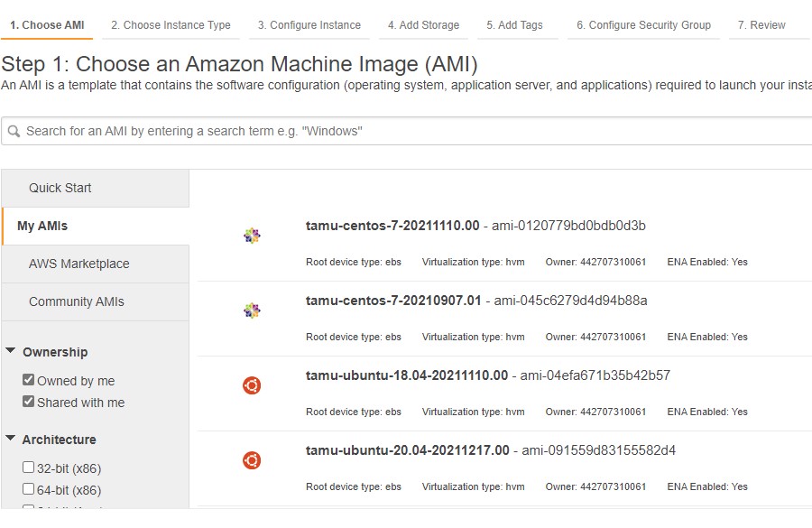Collapse the Architecture filter section
Screen dimensions: 812x528
11,440
